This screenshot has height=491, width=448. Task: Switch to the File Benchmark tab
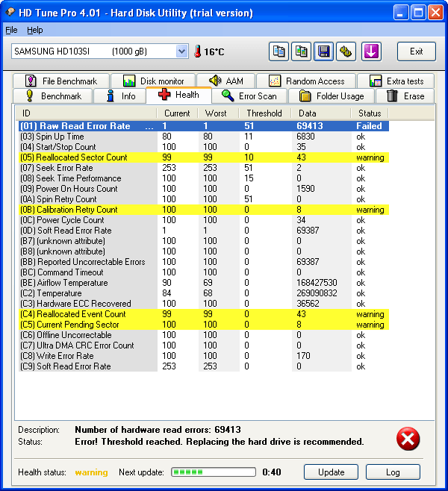click(x=61, y=81)
